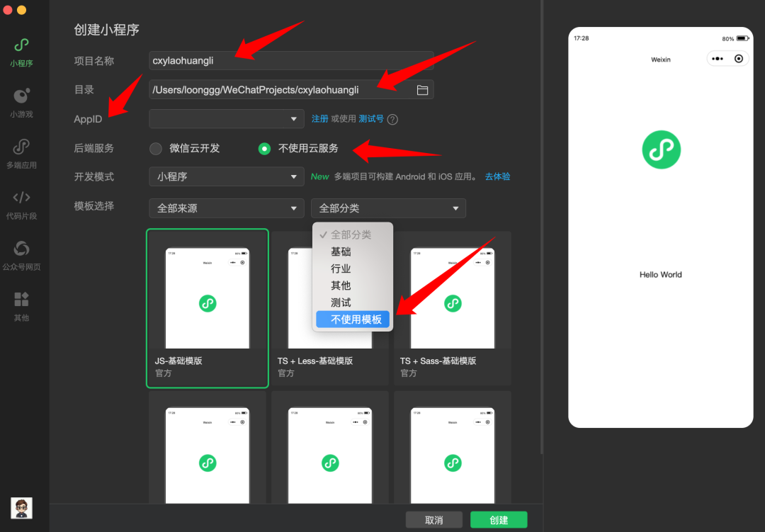
Task: Click the 注册 link
Action: tap(319, 118)
